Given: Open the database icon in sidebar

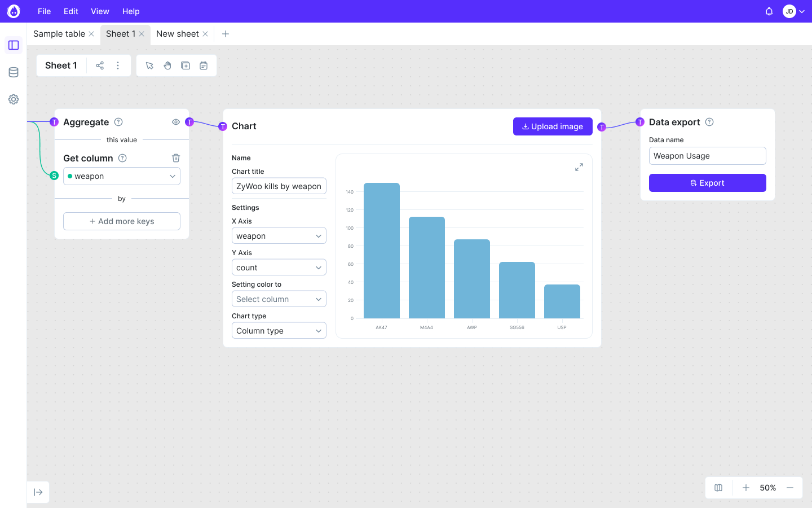Looking at the screenshot, I should pyautogui.click(x=14, y=72).
